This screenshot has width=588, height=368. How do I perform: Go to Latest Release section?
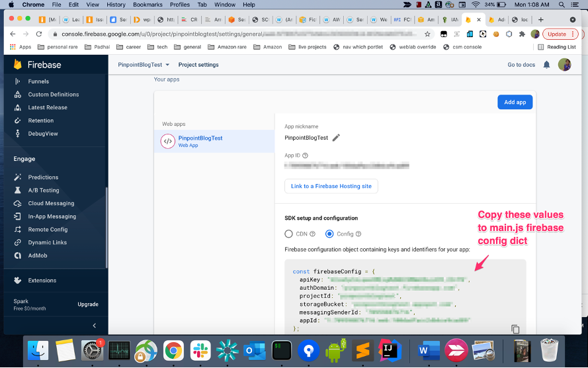pyautogui.click(x=48, y=108)
